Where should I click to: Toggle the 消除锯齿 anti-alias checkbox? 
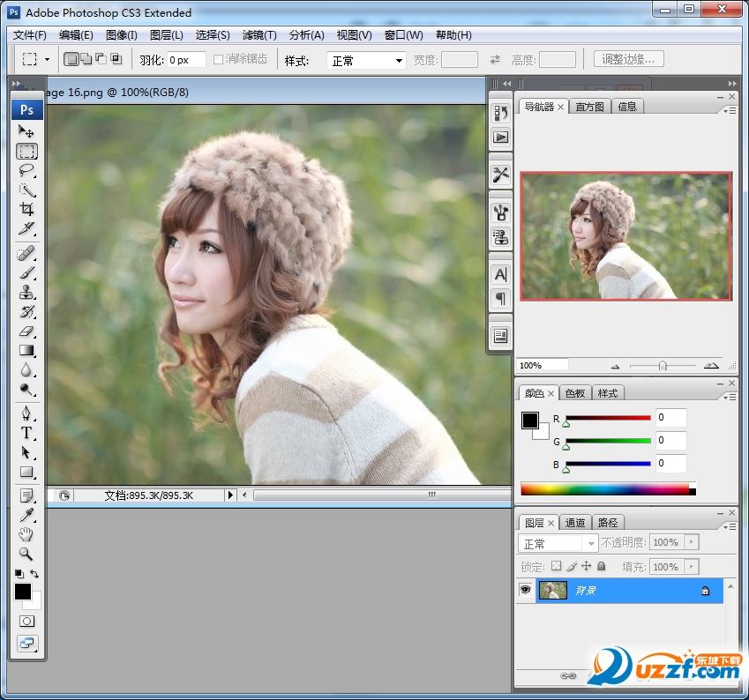click(x=219, y=60)
